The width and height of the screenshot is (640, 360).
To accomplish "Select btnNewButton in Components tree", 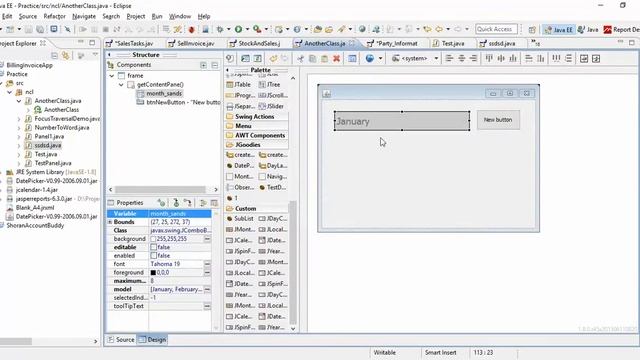I will coord(179,102).
